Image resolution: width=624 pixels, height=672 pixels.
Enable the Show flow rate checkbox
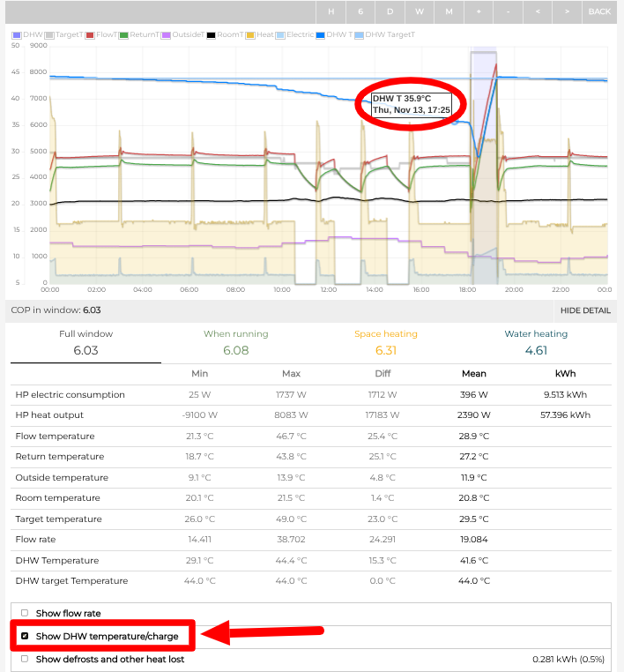(25, 613)
